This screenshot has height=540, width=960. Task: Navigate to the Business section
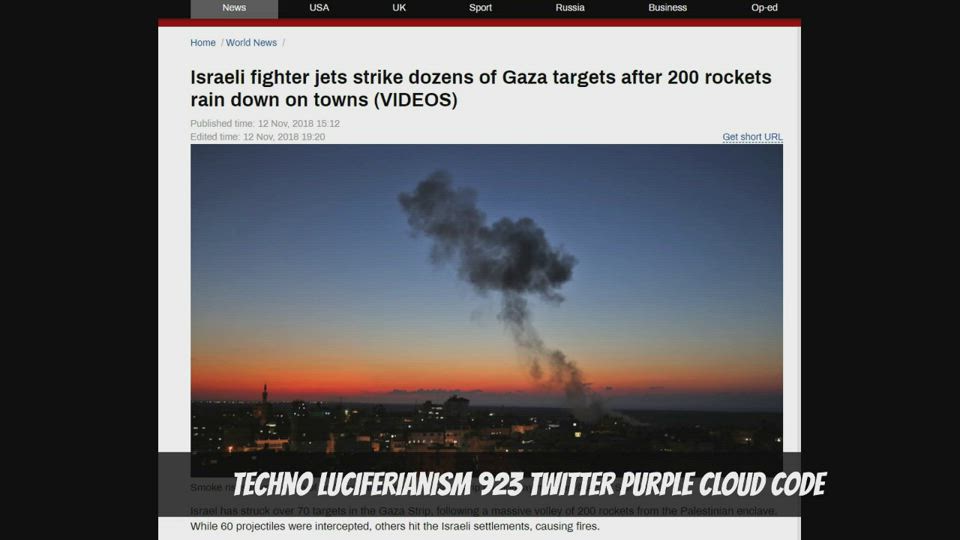click(x=667, y=8)
